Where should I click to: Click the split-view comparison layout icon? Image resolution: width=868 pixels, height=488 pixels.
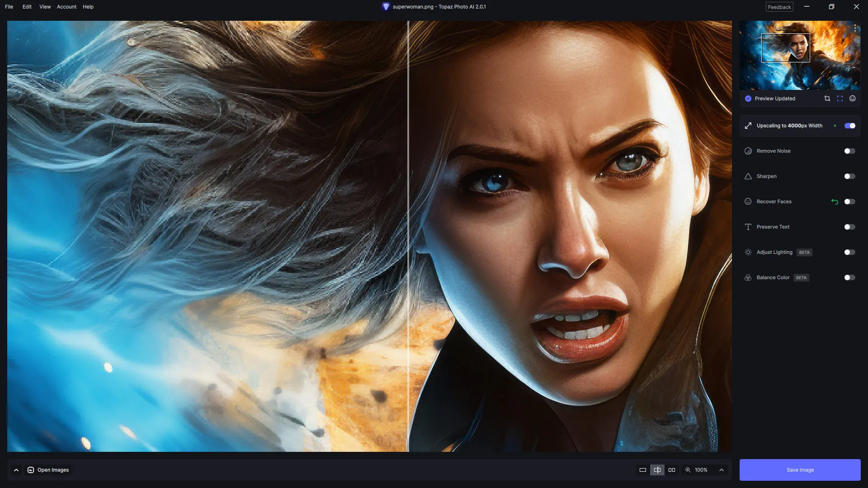pos(657,470)
